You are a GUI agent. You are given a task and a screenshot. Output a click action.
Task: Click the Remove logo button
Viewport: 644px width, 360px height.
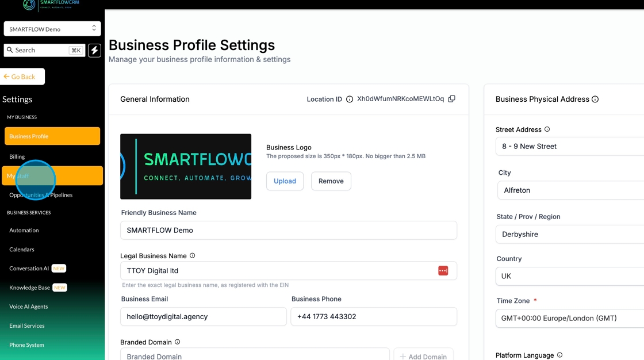[331, 181]
